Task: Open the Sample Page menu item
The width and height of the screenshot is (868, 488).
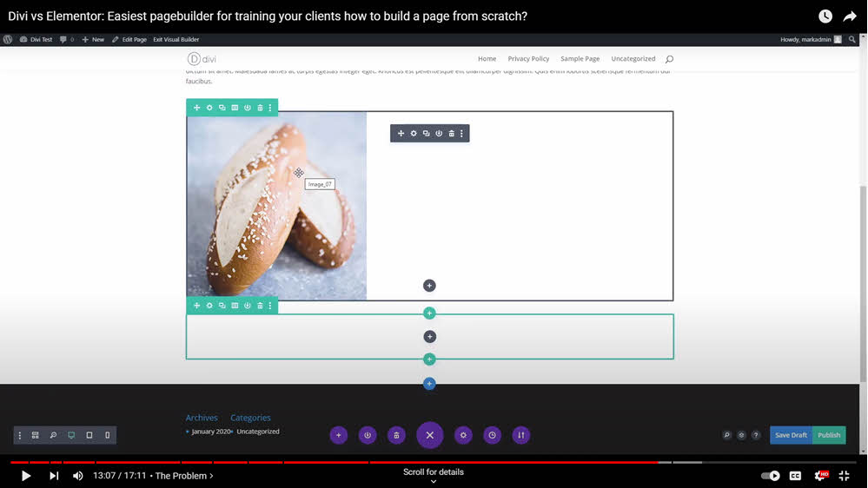Action: click(x=580, y=59)
